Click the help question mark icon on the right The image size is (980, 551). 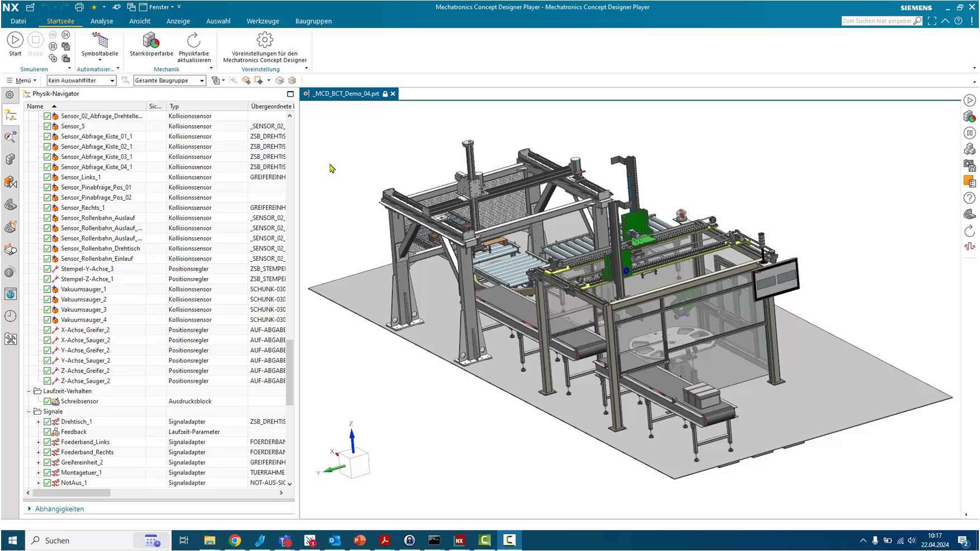(970, 197)
